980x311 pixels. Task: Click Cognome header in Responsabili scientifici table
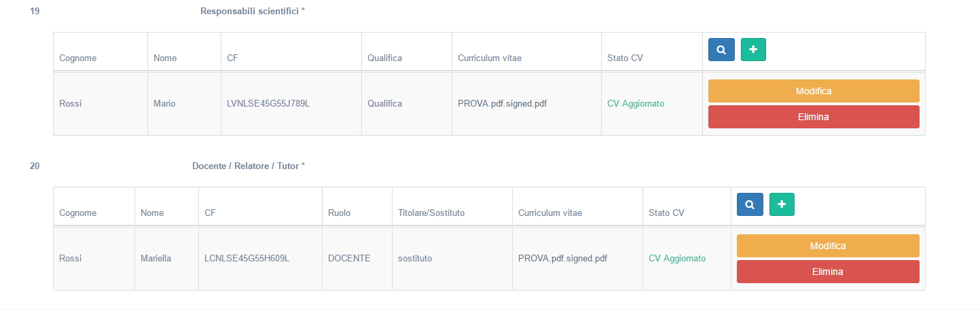click(78, 58)
